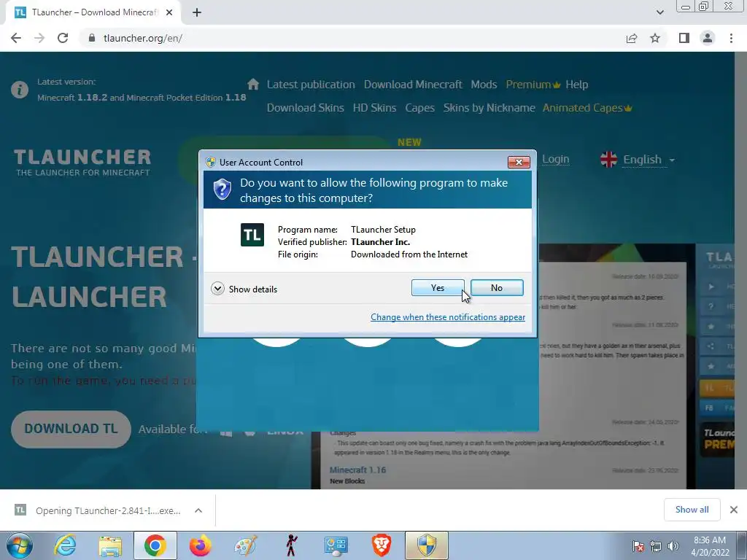
Task: Open Animated Capes page
Action: [x=587, y=108]
